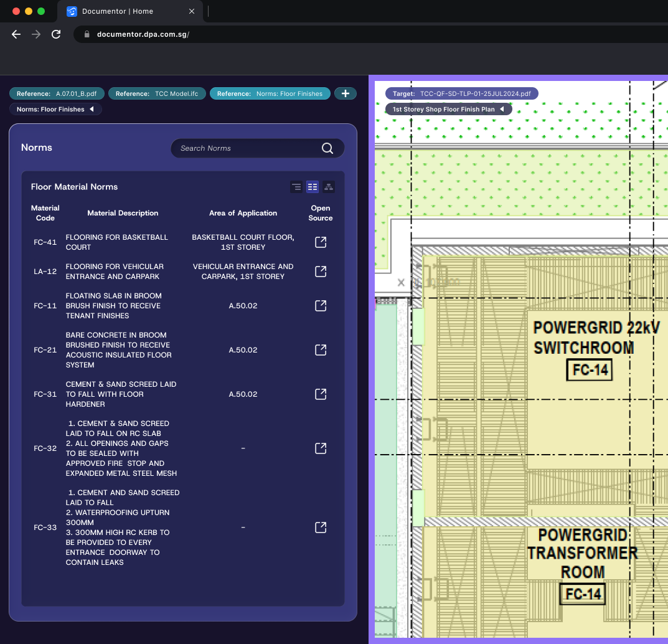Switch to hierarchy tree view of norms
Screen dimensions: 668x644
tap(329, 187)
